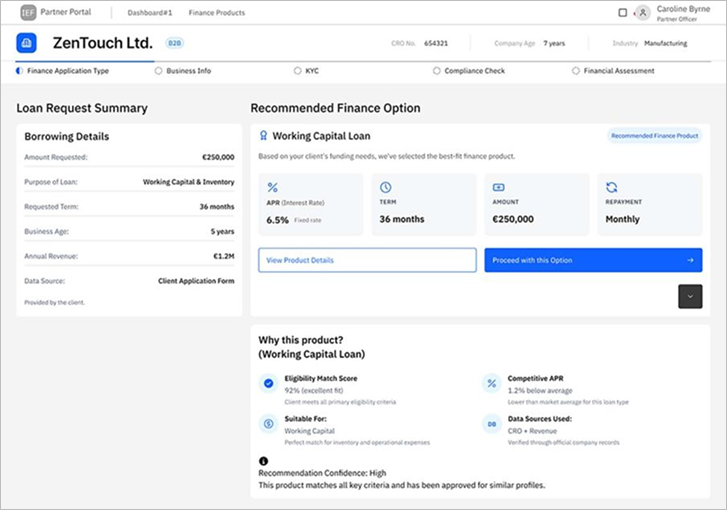Select the Business Info step radio button
The height and width of the screenshot is (510, 727).
click(158, 71)
